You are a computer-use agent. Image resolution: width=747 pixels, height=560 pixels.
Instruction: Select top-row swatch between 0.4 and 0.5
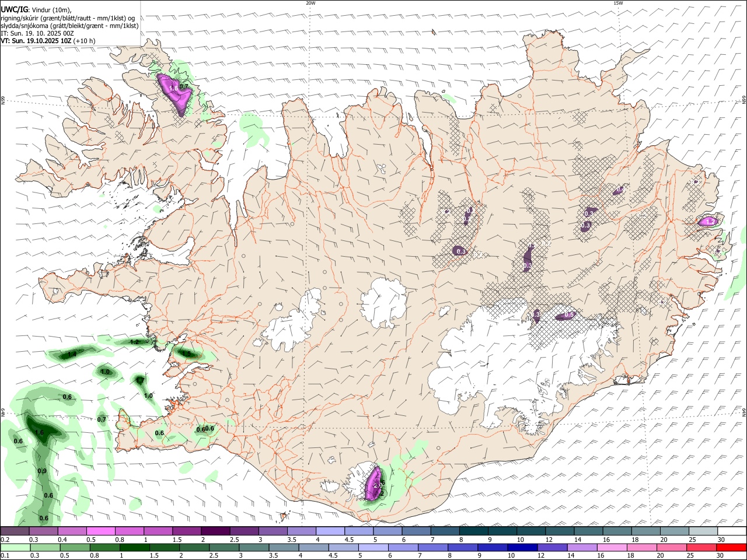click(72, 531)
